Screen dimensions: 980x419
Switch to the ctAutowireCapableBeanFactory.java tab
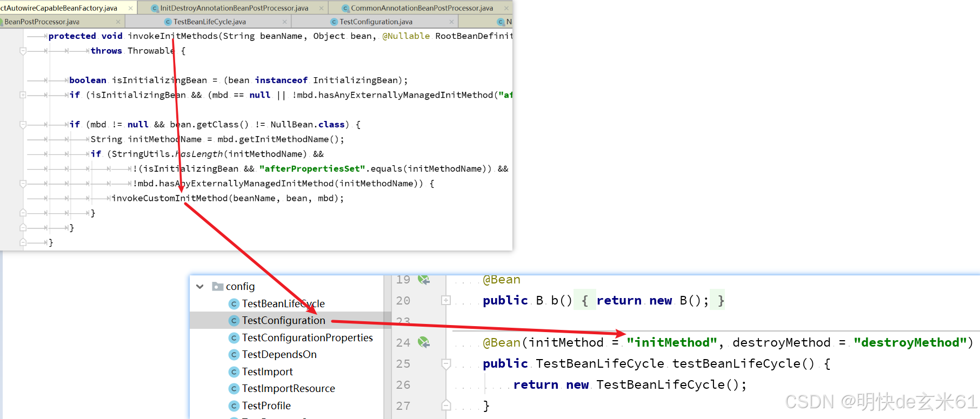(x=59, y=8)
